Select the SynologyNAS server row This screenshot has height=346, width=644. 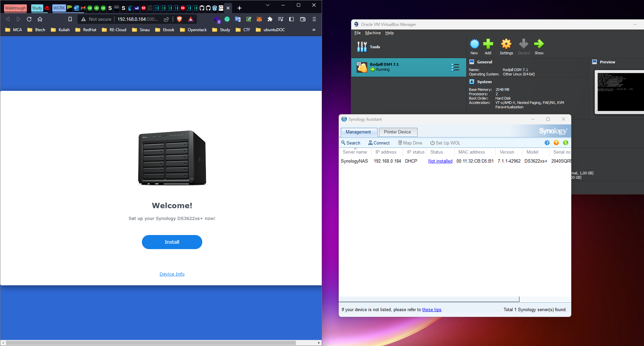point(455,161)
